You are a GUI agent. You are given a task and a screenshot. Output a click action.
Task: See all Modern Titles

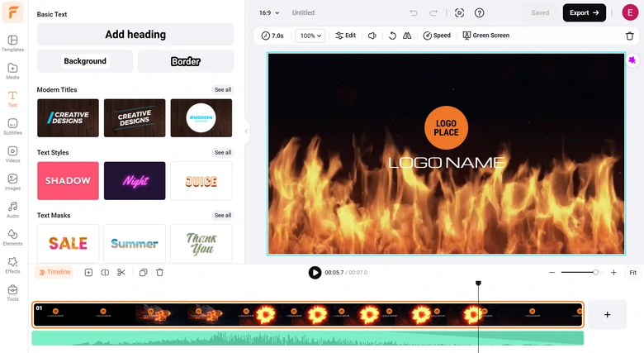223,89
